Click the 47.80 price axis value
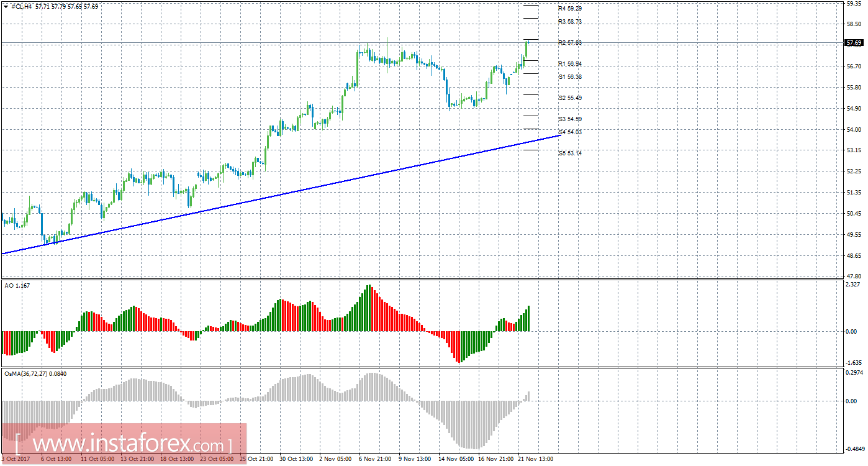Screen dimensions: 868x466 (x=854, y=275)
